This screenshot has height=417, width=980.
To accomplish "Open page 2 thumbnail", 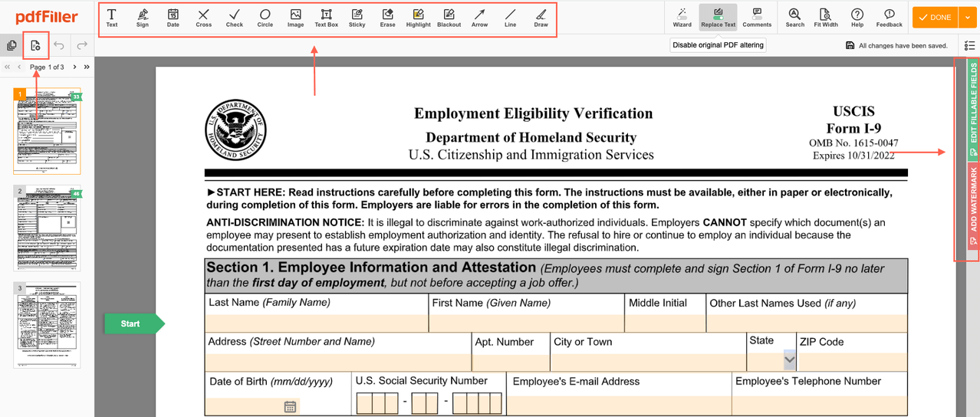I will (x=47, y=228).
